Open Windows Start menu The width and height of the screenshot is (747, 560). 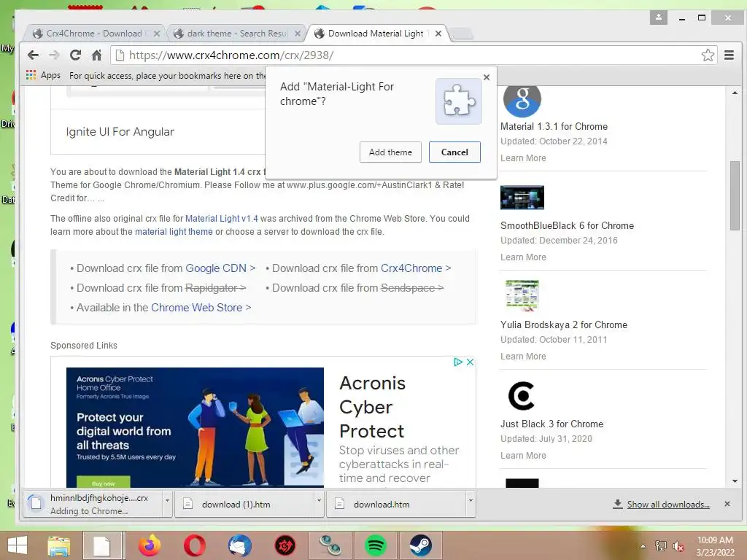(x=18, y=545)
